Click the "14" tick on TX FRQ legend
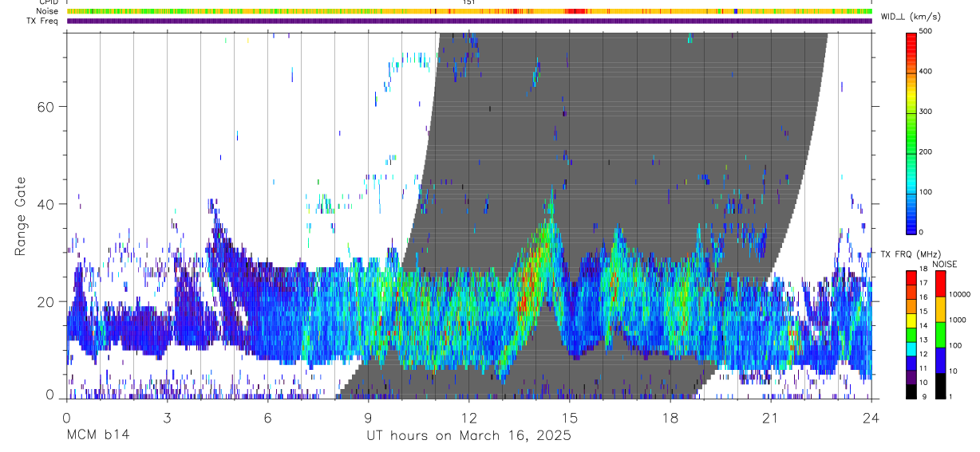 pyautogui.click(x=925, y=325)
